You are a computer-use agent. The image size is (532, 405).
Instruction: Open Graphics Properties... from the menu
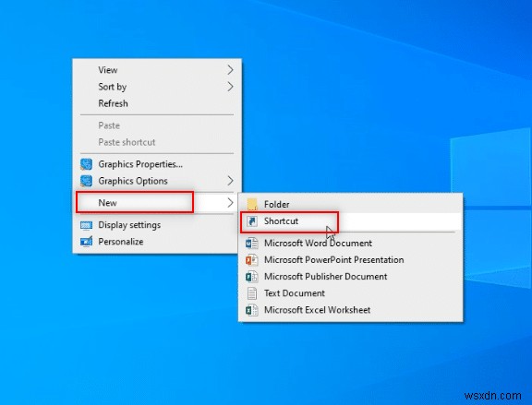157,164
